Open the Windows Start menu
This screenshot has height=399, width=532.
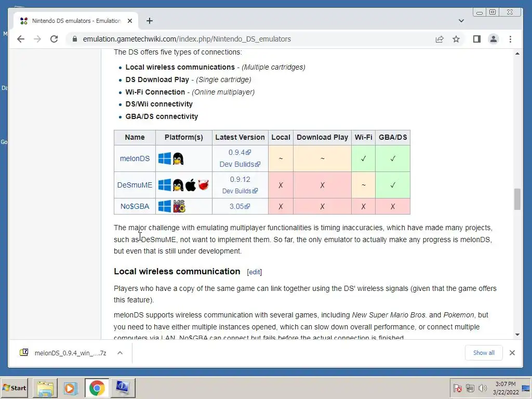[x=15, y=388]
